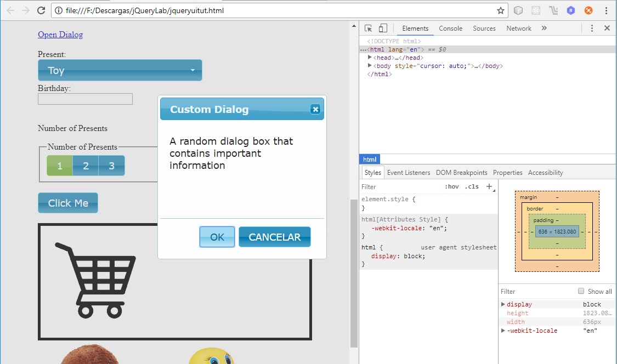Screen dimensions: 617x364
Task: Select the <!DOCTYPE html> line
Action: pos(394,41)
